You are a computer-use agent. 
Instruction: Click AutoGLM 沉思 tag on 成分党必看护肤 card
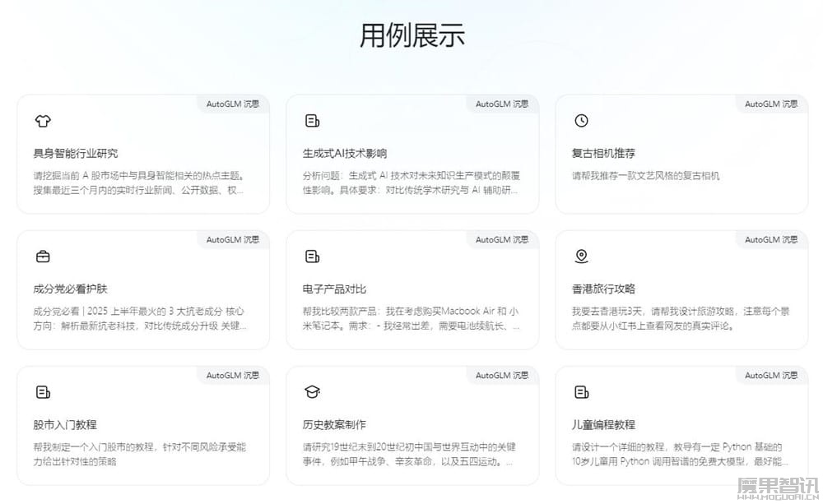pos(233,240)
